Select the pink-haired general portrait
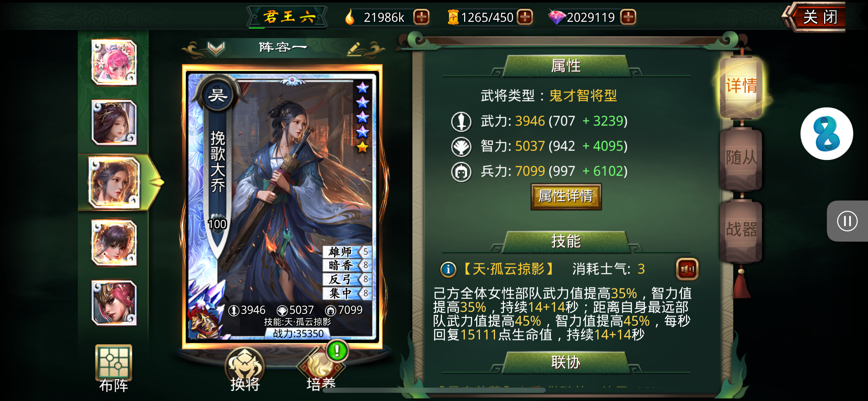This screenshot has height=401, width=868. tap(114, 62)
